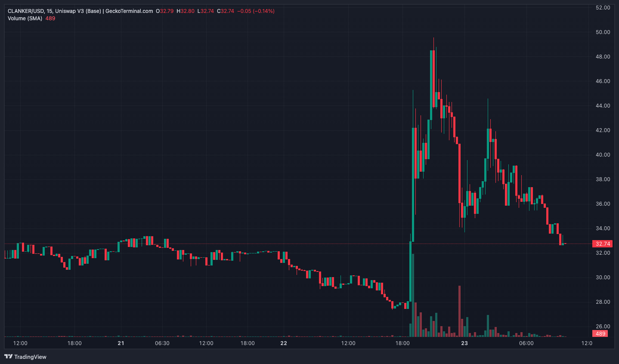This screenshot has width=619, height=364.
Task: Click the date label 23 on time axis
Action: [464, 343]
